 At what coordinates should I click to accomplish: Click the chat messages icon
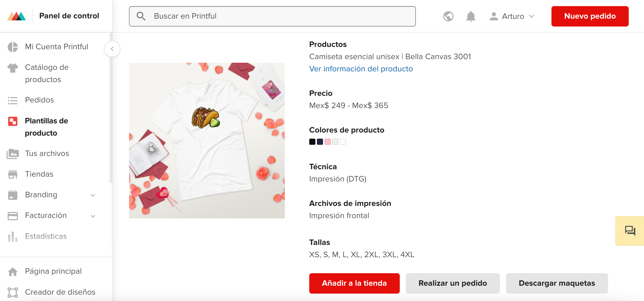tap(630, 231)
